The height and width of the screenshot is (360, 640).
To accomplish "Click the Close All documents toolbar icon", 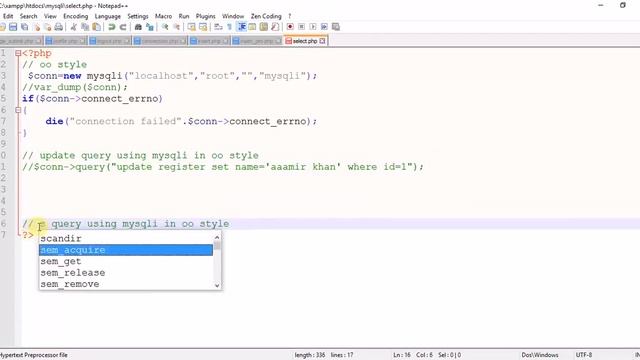I will [47, 27].
